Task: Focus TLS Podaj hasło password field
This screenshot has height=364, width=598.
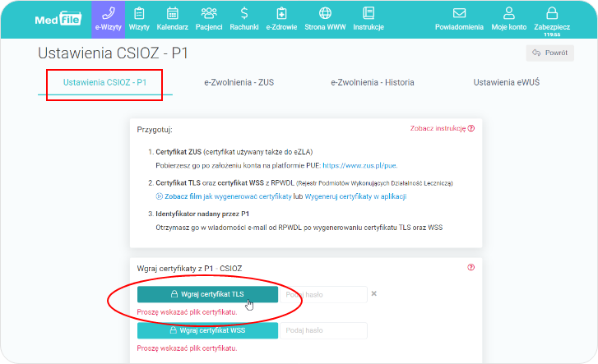Action: 324,295
